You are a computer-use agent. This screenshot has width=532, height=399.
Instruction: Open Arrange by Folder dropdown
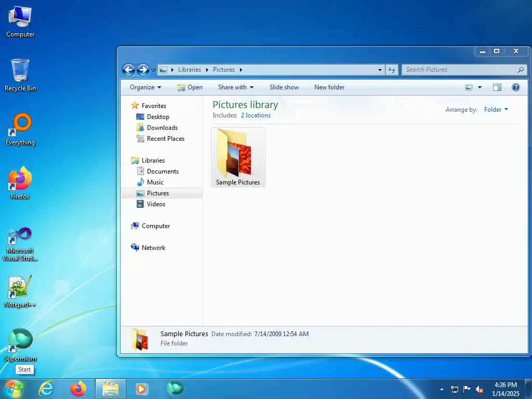pyautogui.click(x=496, y=109)
